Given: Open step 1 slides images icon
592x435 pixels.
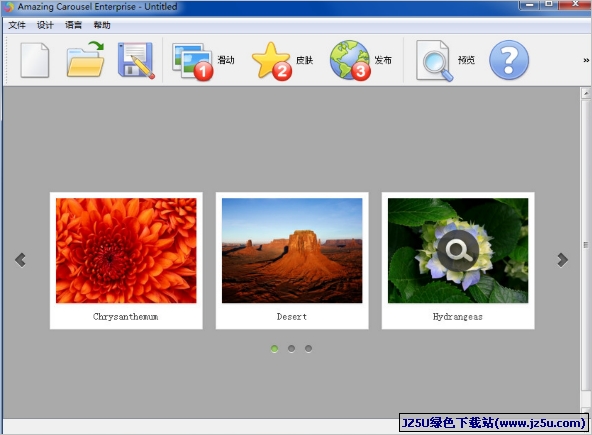Looking at the screenshot, I should pos(193,61).
